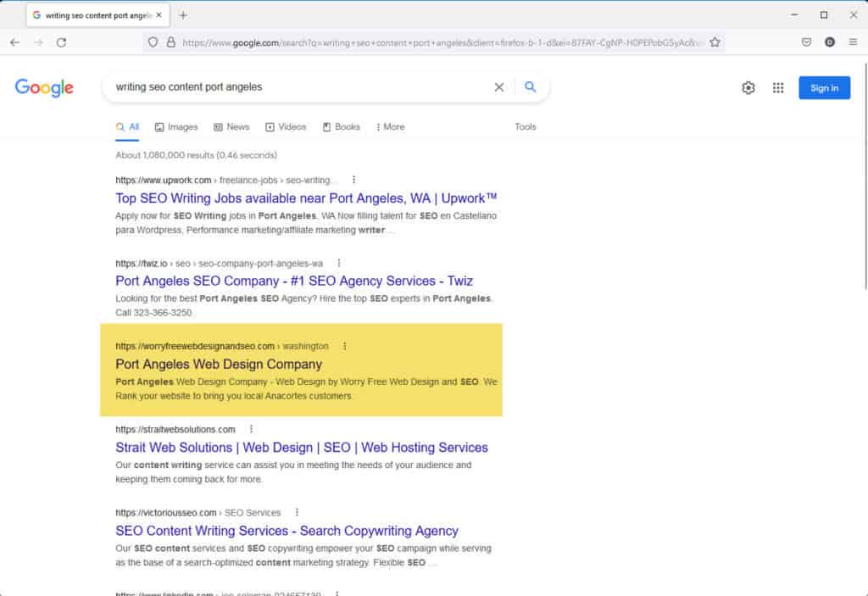Select the All search tab
This screenshot has height=596, width=868.
127,127
